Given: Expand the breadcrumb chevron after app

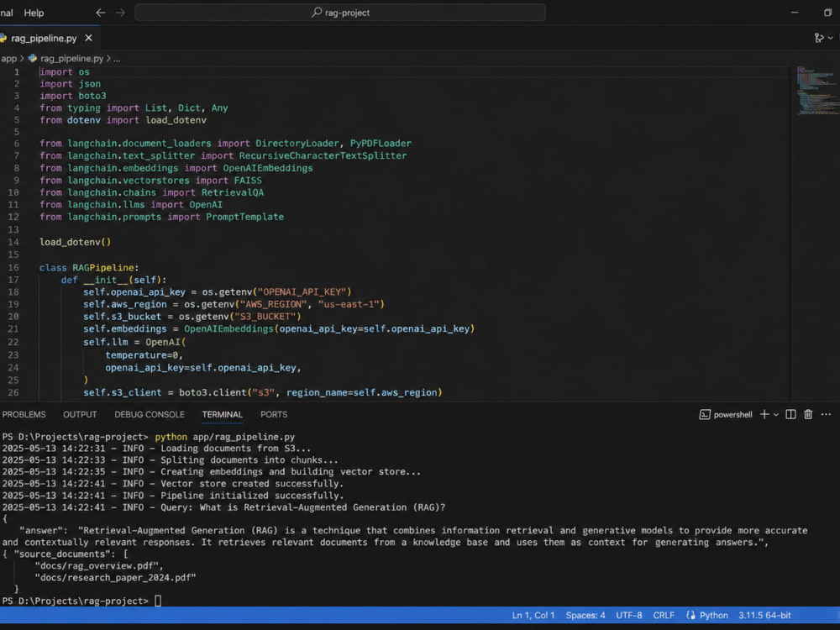Looking at the screenshot, I should [22, 59].
